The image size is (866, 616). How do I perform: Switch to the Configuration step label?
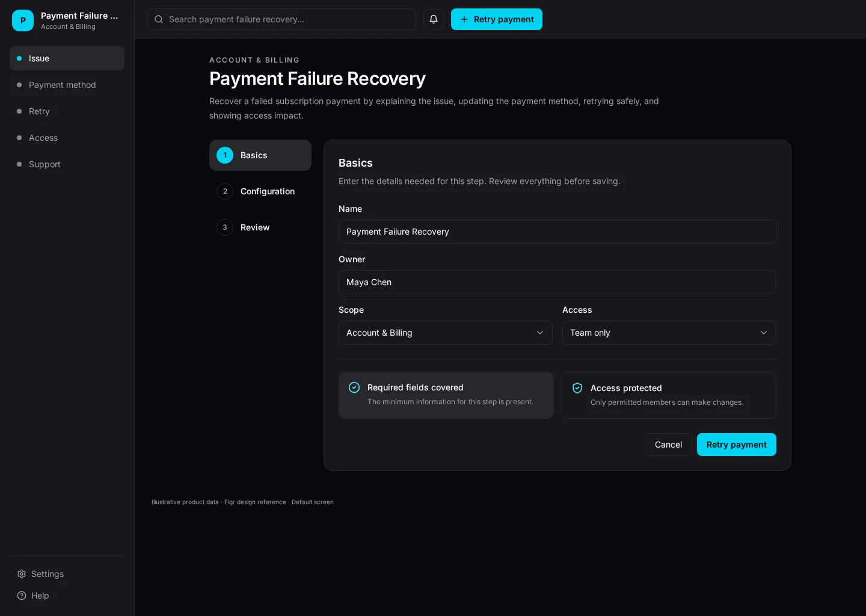(268, 191)
